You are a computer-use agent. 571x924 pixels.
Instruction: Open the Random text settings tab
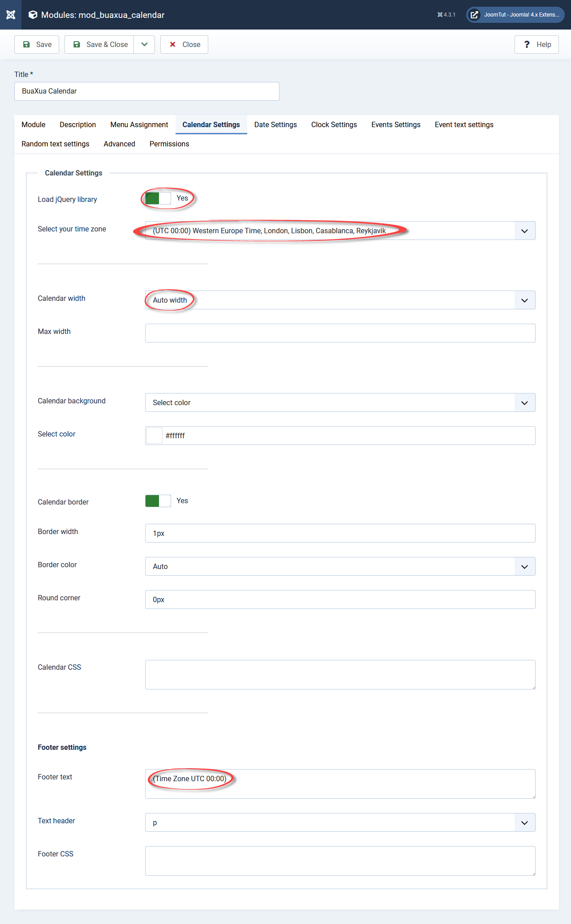pos(56,144)
